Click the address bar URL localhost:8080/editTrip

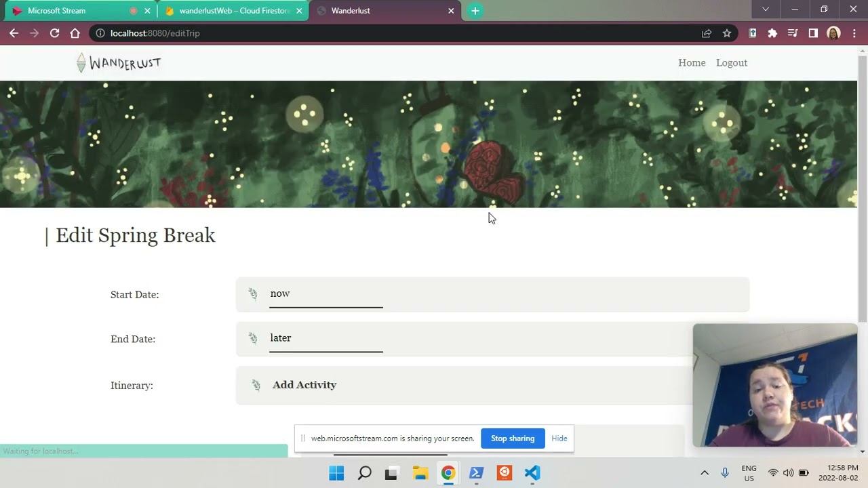click(x=155, y=33)
